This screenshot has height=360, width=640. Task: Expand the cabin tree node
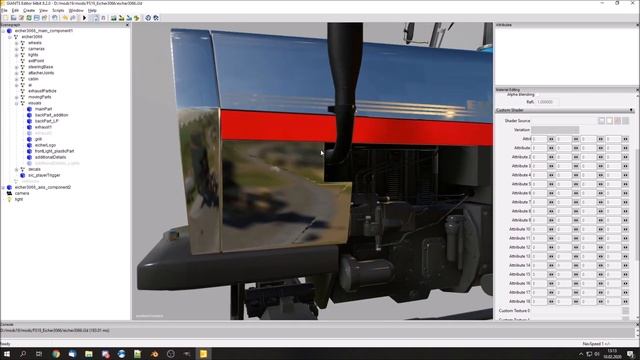[x=16, y=79]
